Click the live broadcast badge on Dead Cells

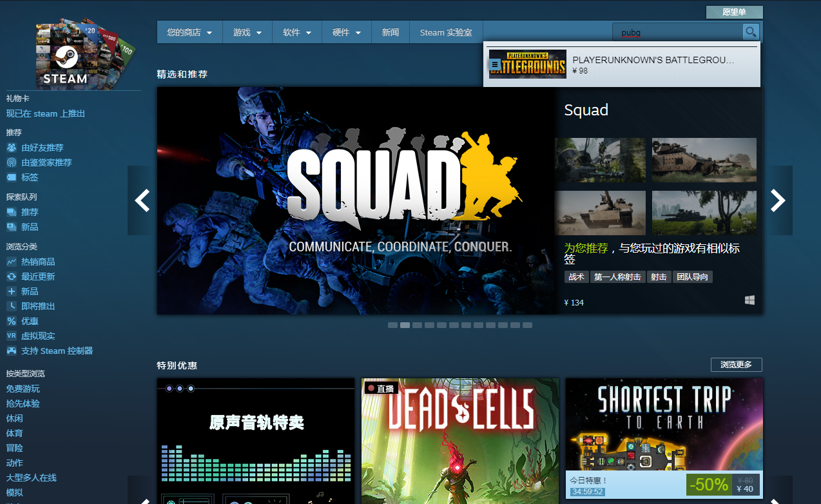pyautogui.click(x=380, y=388)
